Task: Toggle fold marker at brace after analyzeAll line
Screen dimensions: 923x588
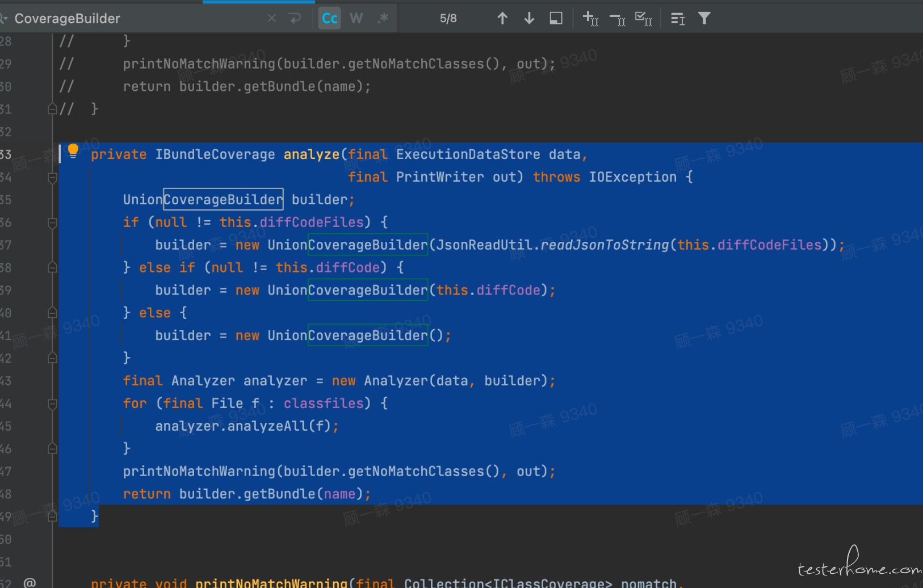Action: (52, 449)
